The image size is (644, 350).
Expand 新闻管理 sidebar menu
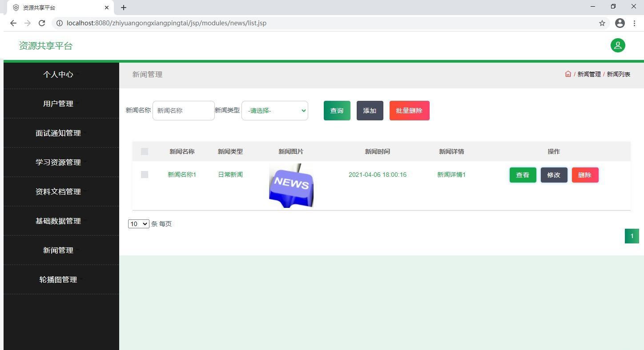click(61, 250)
